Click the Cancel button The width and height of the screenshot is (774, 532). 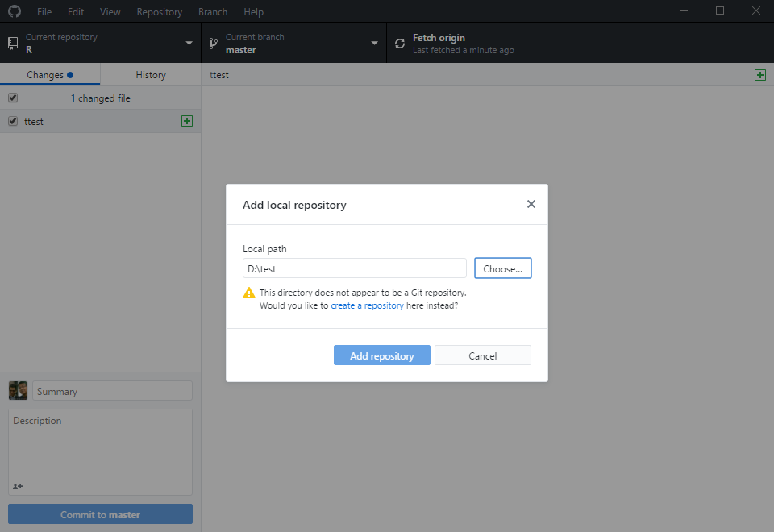pos(482,355)
